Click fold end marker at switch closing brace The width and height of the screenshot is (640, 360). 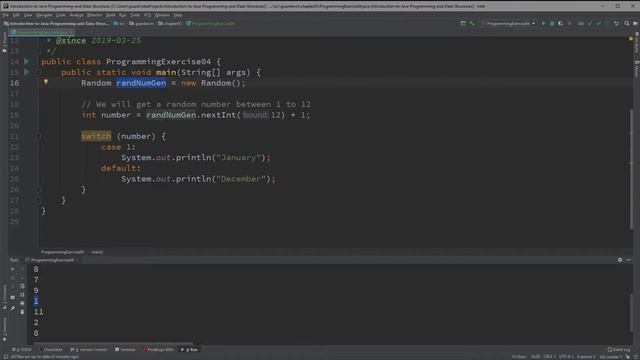[38, 189]
